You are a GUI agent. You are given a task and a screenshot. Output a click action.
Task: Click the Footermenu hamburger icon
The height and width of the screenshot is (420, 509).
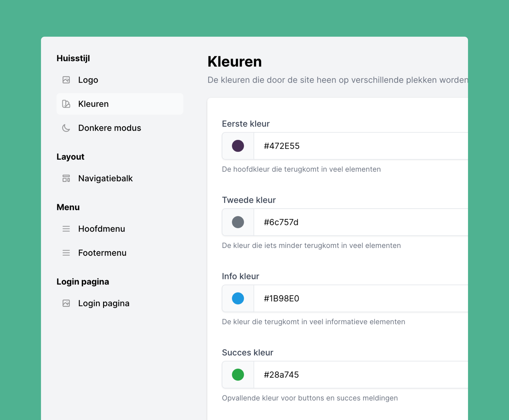[x=66, y=253]
